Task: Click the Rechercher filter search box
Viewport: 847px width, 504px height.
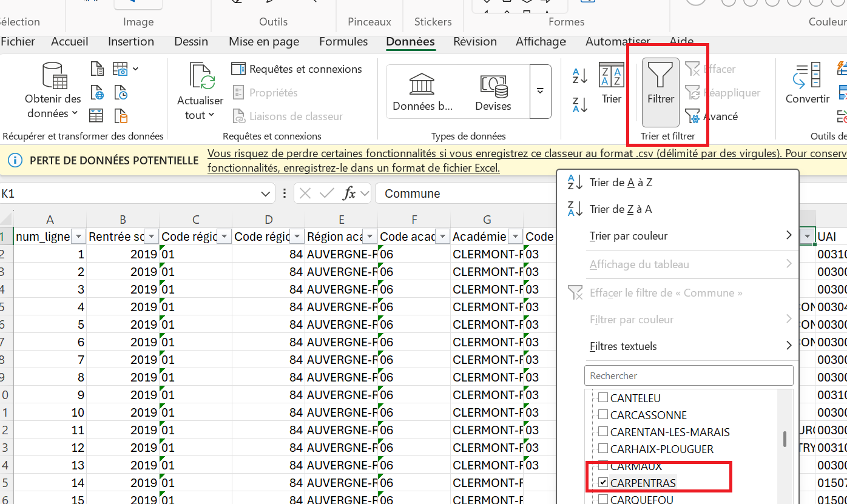Action: coord(688,375)
